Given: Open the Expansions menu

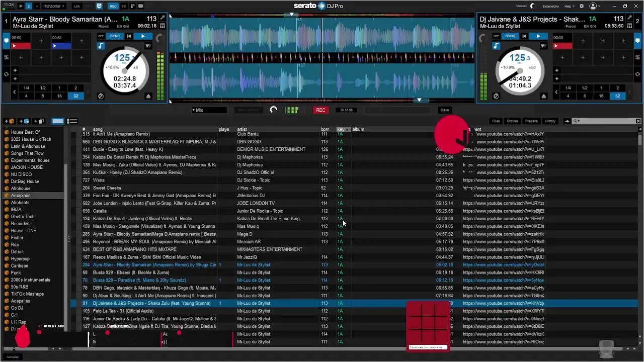Looking at the screenshot, I should pos(551,6).
